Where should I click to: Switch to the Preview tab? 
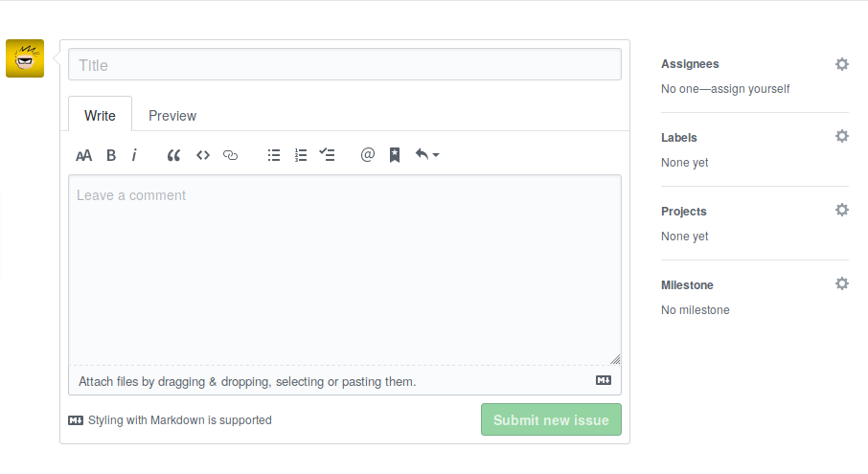point(172,116)
